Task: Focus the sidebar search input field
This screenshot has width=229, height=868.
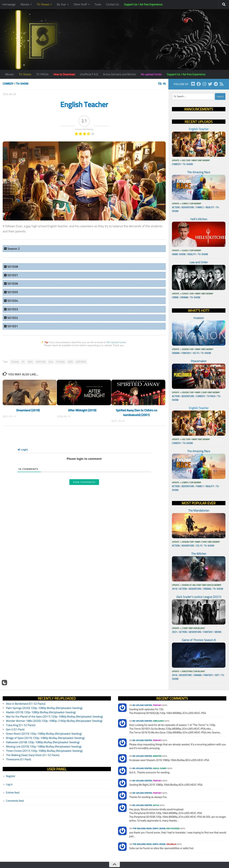Action: click(193, 96)
